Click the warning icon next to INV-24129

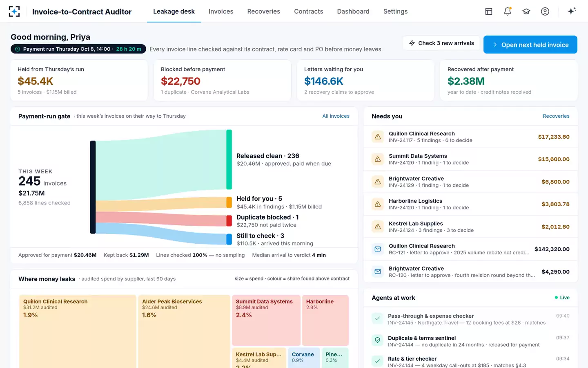pyautogui.click(x=378, y=182)
